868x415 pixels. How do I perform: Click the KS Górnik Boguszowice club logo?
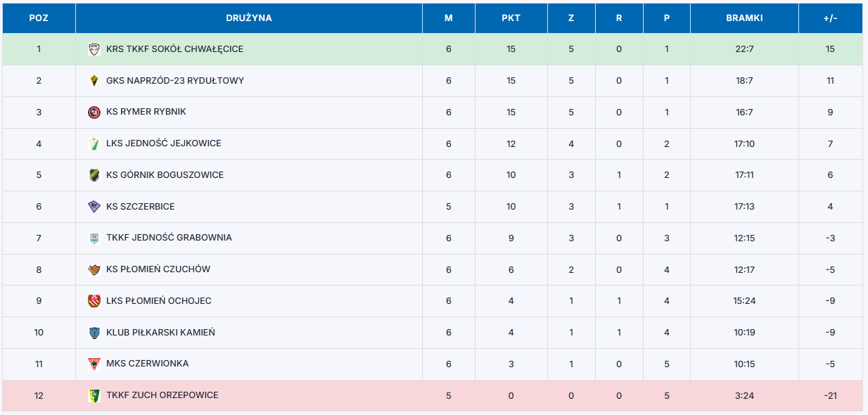point(94,175)
